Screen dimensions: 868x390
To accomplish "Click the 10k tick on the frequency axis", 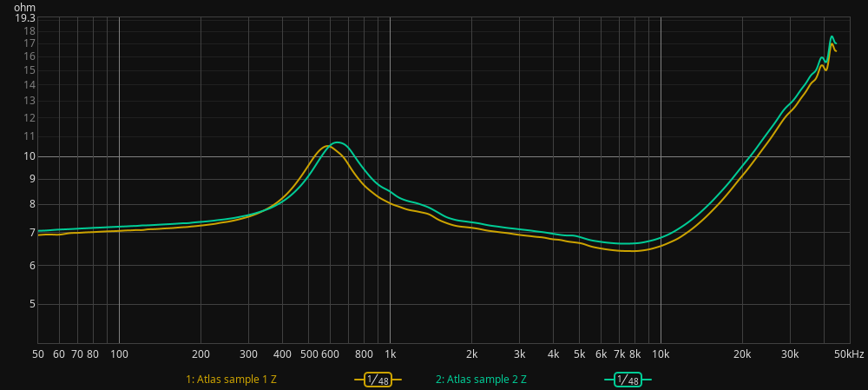I will click(x=661, y=354).
